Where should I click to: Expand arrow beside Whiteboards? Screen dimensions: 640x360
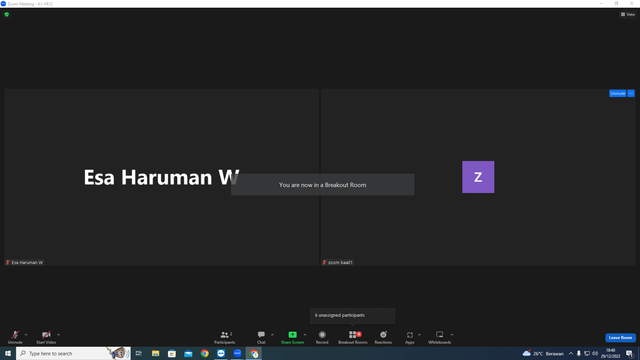pos(452,335)
